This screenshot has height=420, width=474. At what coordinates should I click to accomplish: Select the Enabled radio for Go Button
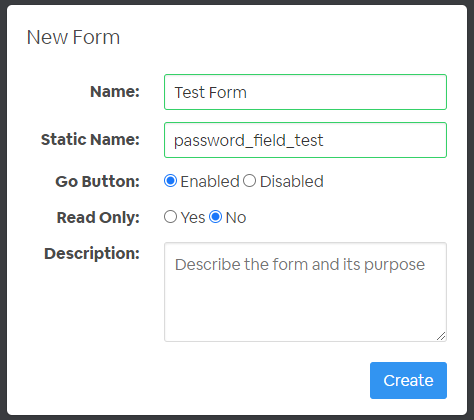click(170, 181)
